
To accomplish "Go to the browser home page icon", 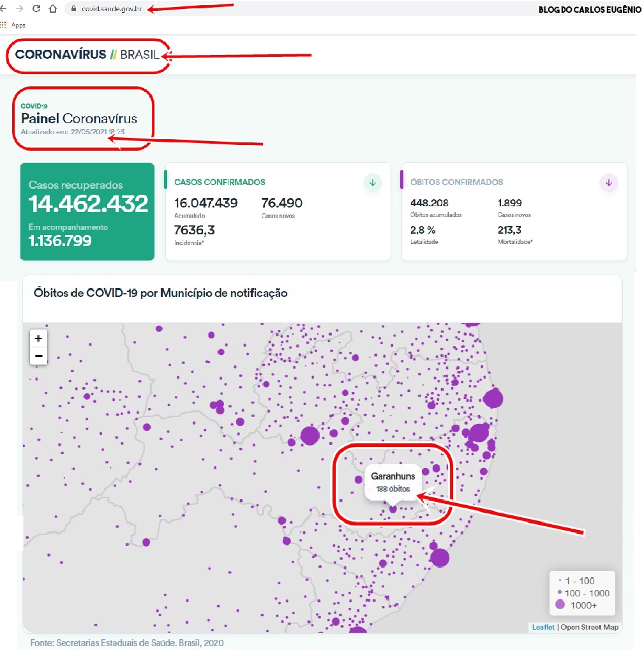I will pos(53,10).
